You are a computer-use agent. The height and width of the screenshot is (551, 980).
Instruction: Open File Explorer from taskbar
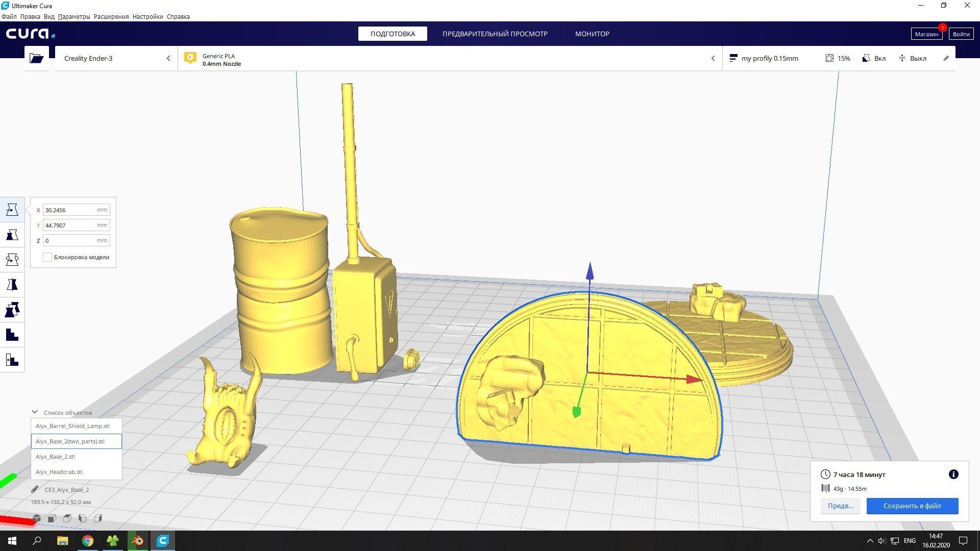(x=62, y=541)
